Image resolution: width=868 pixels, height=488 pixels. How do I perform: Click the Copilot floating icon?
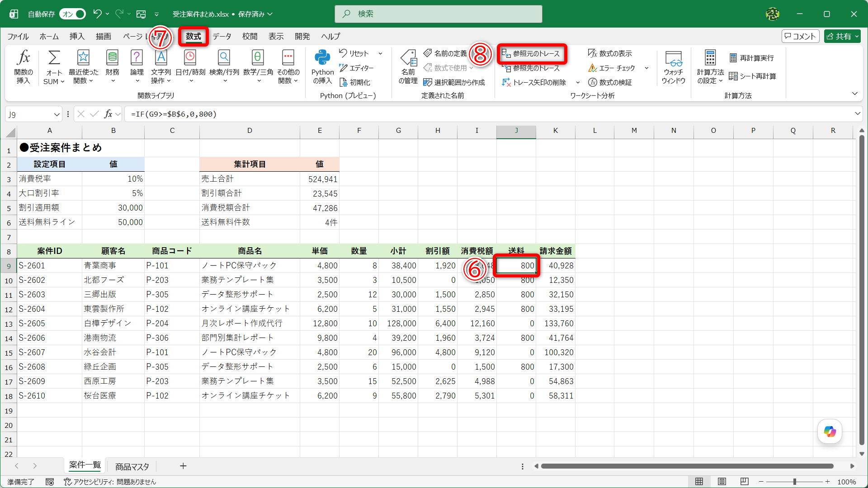[830, 432]
